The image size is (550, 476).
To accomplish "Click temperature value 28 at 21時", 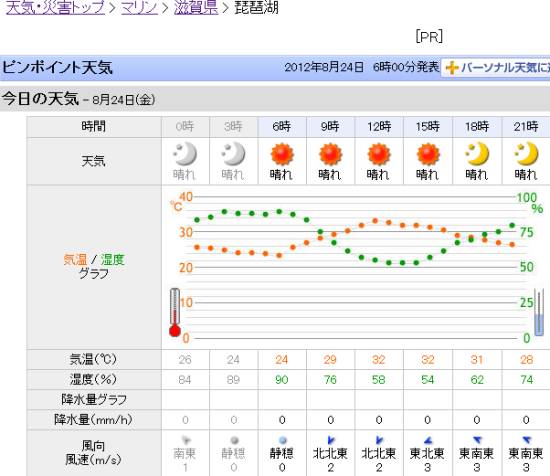I will [x=526, y=360].
